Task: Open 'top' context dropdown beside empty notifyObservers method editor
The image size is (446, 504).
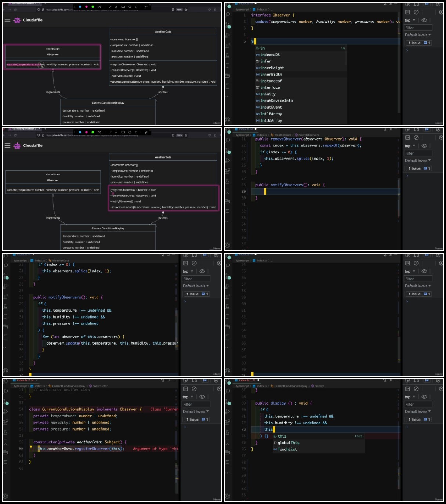Action: point(410,146)
